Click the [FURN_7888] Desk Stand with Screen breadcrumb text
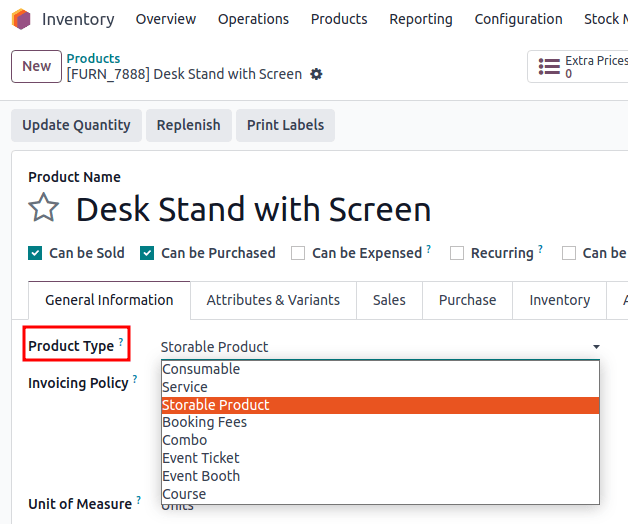Viewport: 628px width, 524px height. pos(184,74)
